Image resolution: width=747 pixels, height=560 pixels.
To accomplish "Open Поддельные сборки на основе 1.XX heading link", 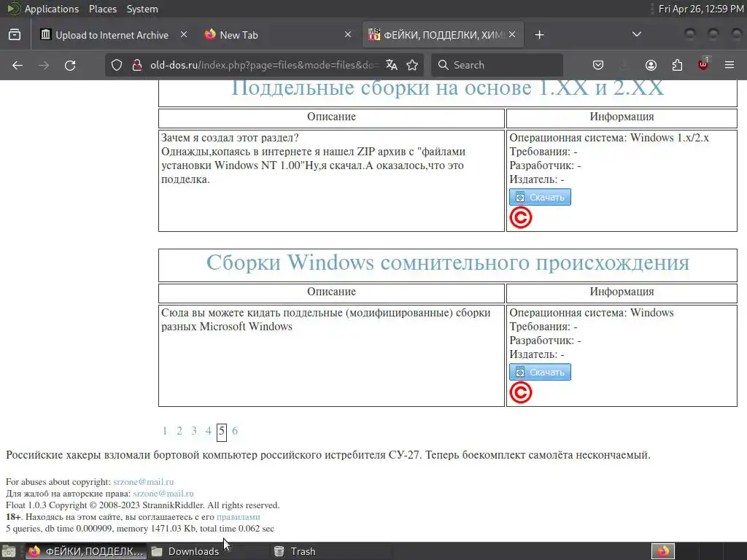I will 447,88.
